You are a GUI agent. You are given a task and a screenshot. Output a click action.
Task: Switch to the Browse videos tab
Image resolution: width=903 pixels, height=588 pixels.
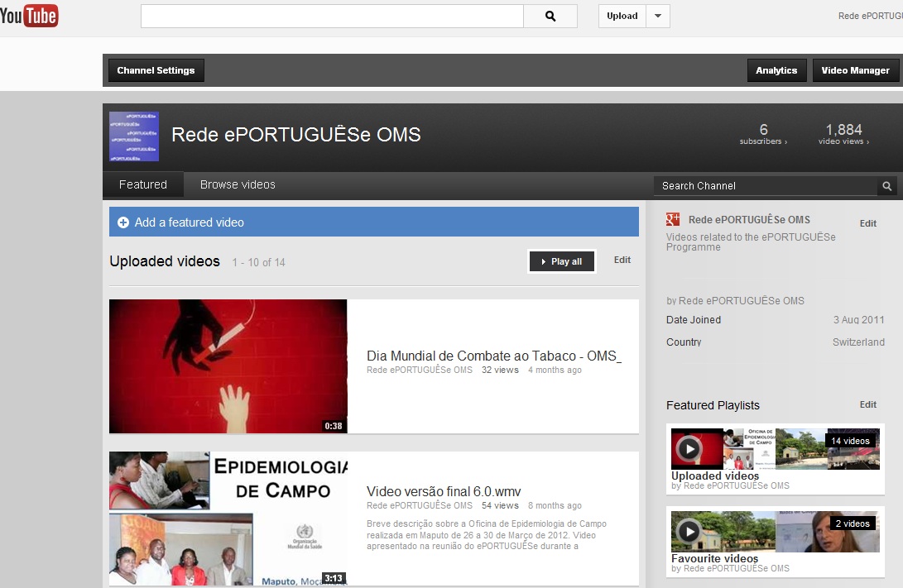pyautogui.click(x=238, y=184)
